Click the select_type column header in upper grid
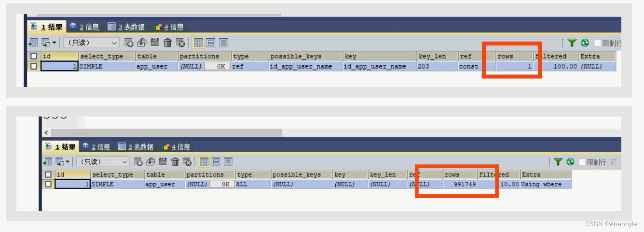The image size is (644, 232). [106, 56]
